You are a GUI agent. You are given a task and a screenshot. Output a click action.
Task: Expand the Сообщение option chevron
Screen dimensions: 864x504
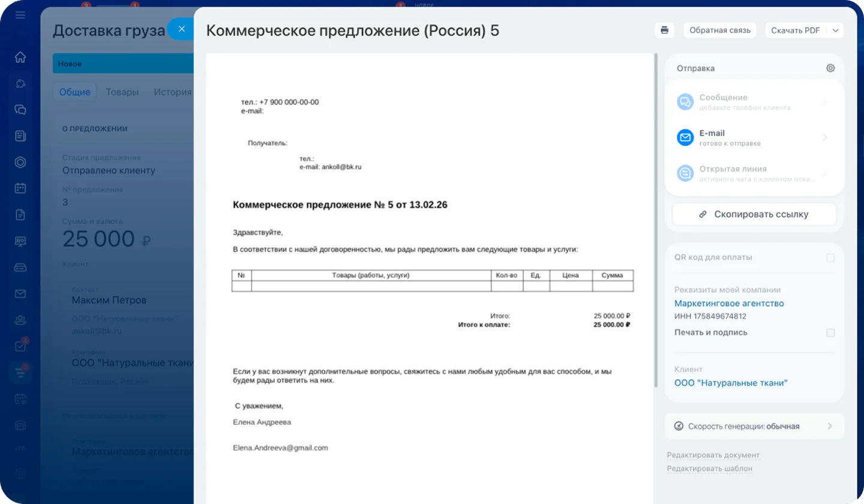click(824, 102)
